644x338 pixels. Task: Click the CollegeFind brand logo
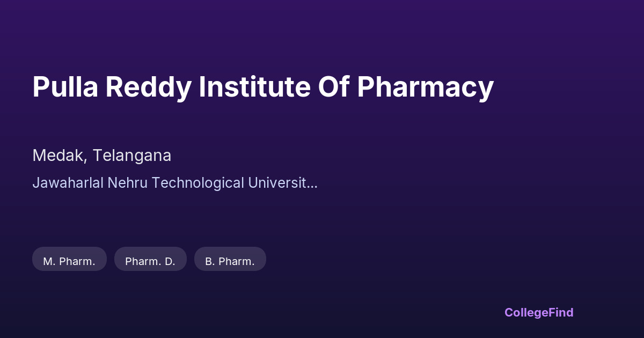click(538, 312)
